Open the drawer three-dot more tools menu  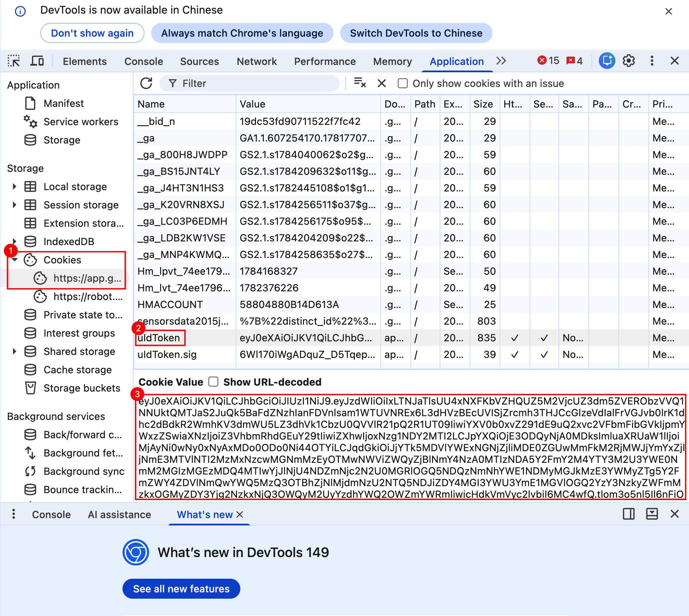coord(14,514)
